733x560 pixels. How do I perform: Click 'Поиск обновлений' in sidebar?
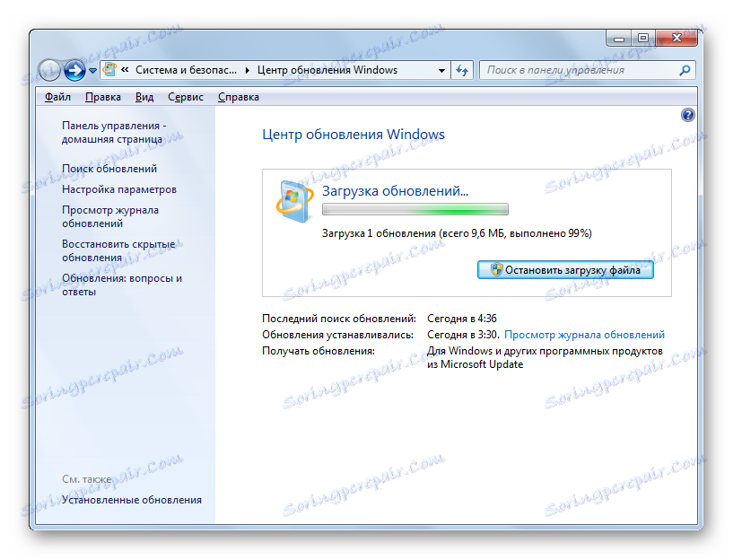pos(109,169)
